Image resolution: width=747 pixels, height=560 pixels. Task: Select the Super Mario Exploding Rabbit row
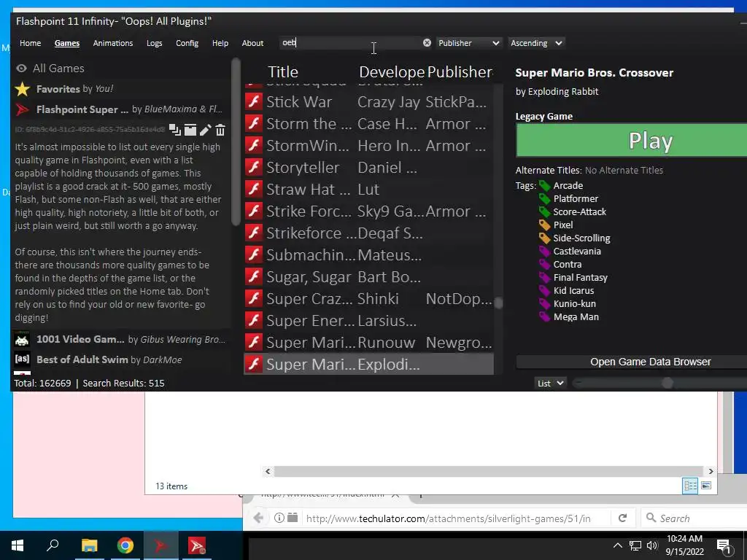tap(368, 365)
